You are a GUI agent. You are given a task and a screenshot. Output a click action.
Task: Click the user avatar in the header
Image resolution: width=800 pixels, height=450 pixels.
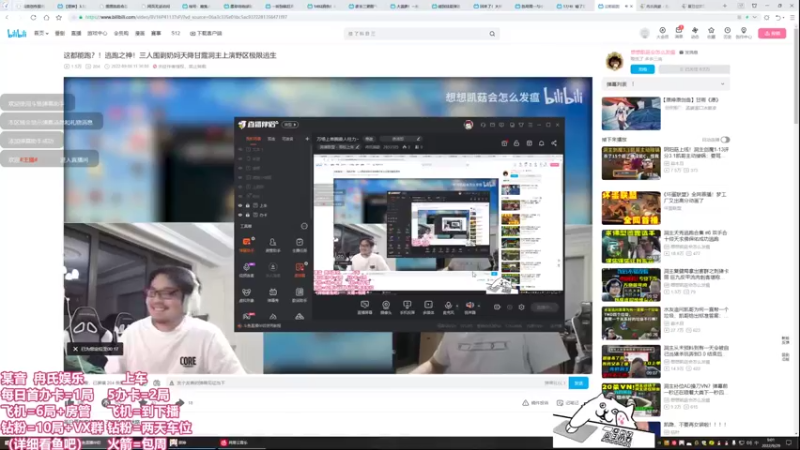tap(644, 33)
